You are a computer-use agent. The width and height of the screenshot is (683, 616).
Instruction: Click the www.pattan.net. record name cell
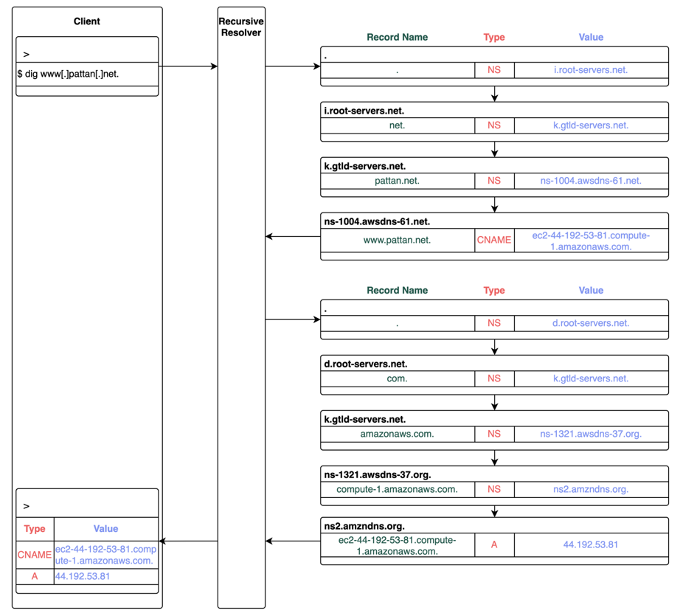(397, 240)
